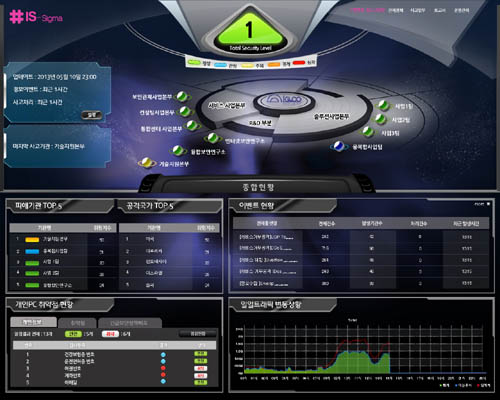This screenshot has width=500, height=400.
Task: Click the IS-Sigma logo
Action: [x=36, y=17]
